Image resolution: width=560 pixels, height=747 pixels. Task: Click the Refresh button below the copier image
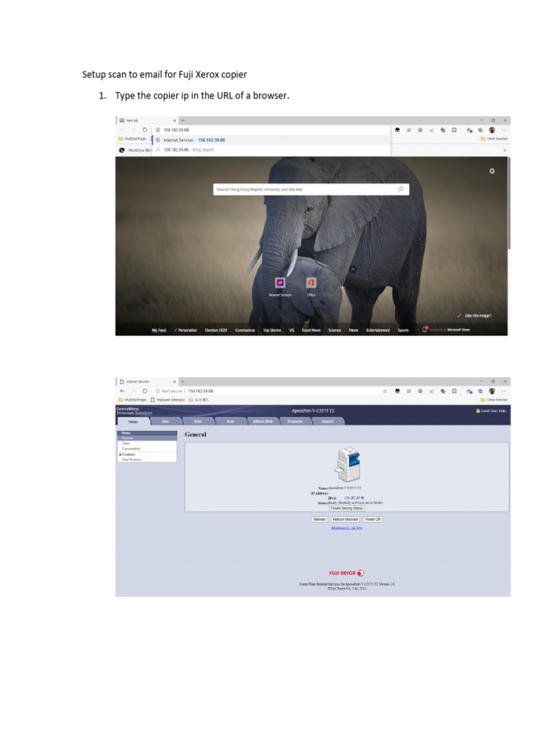(x=319, y=519)
